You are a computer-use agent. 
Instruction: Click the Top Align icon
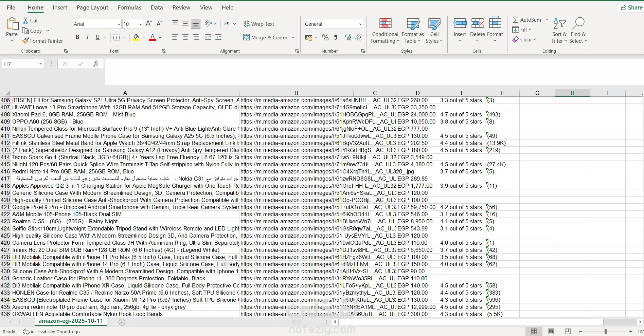click(175, 23)
